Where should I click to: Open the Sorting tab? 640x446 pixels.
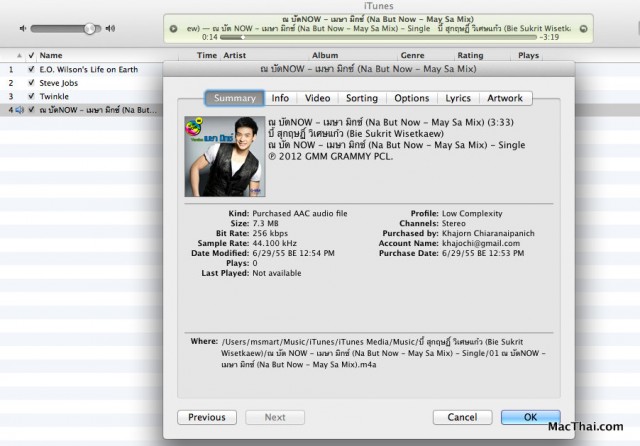tap(362, 98)
